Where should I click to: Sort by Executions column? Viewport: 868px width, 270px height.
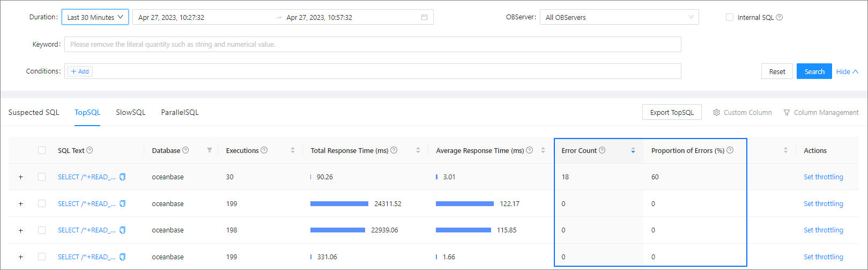[293, 150]
